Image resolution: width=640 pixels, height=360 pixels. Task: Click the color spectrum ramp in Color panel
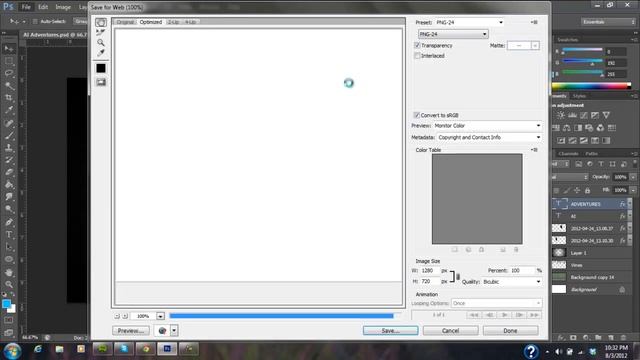[x=591, y=86]
